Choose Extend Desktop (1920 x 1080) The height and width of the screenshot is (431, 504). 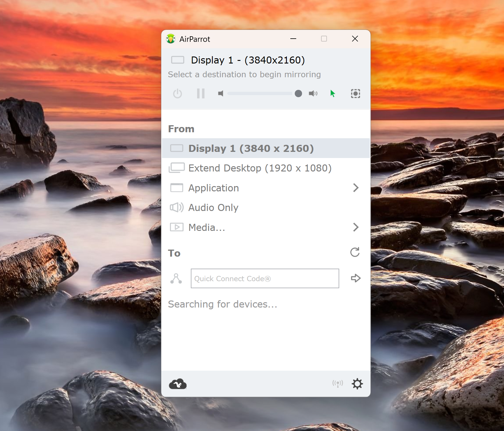point(266,168)
